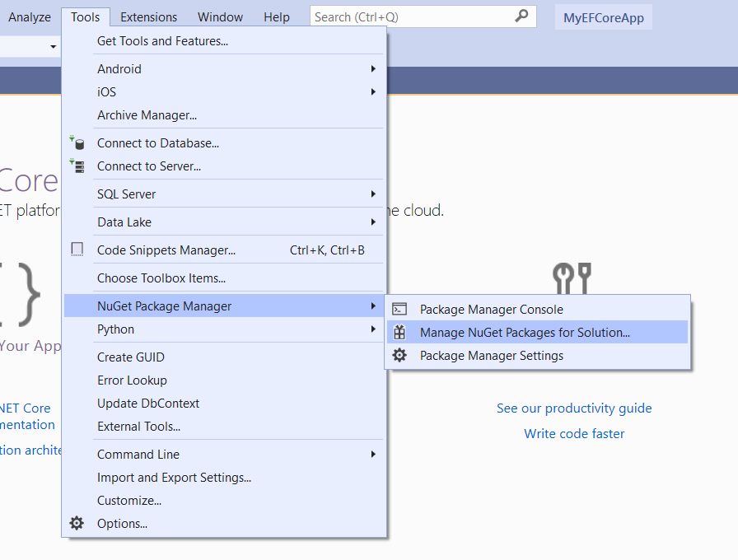Expand the Python submenu arrow
The width and height of the screenshot is (738, 560).
(373, 329)
